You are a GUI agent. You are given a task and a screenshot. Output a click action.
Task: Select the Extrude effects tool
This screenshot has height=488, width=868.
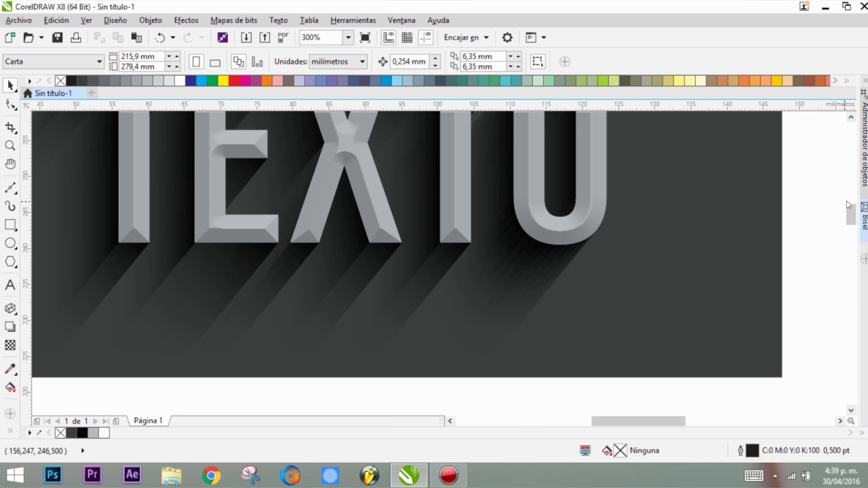coord(10,308)
